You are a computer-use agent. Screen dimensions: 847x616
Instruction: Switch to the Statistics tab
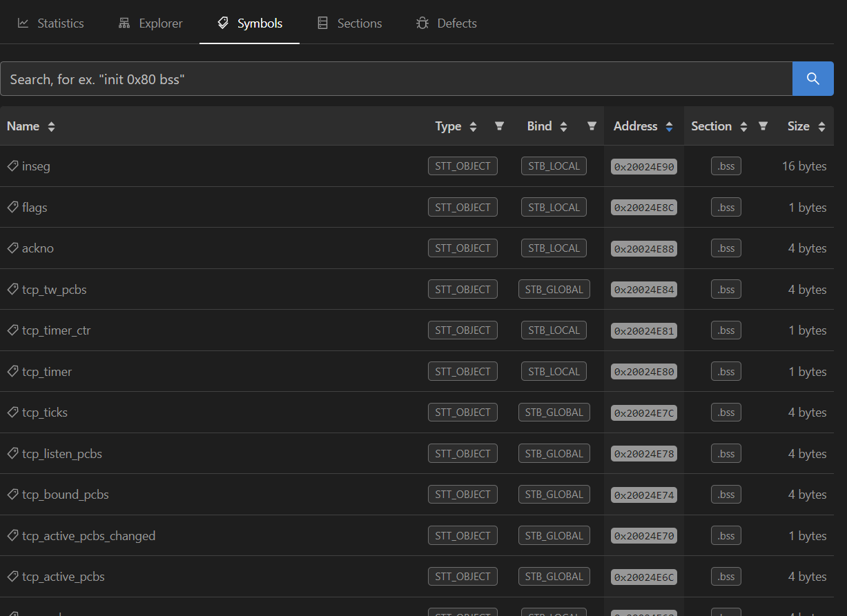pyautogui.click(x=51, y=23)
